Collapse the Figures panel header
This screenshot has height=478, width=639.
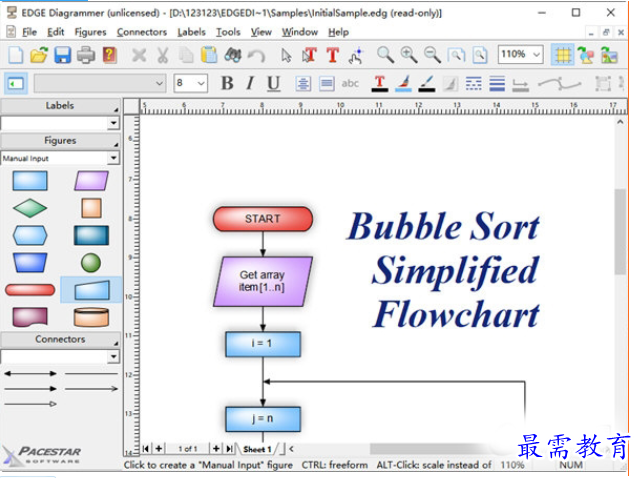tap(60, 141)
